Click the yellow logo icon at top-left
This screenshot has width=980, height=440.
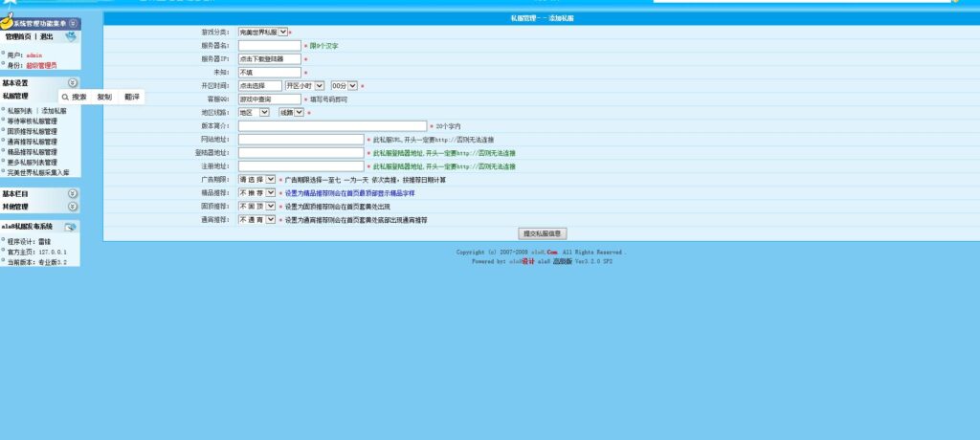pos(7,20)
